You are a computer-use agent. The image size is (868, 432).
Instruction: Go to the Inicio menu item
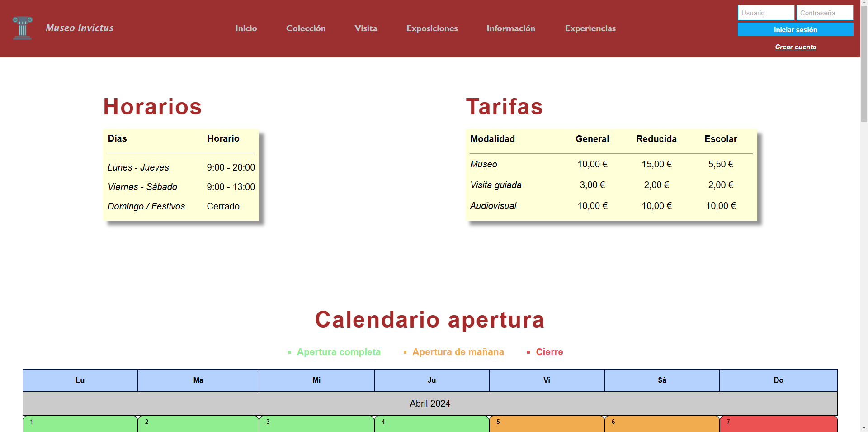pos(246,28)
